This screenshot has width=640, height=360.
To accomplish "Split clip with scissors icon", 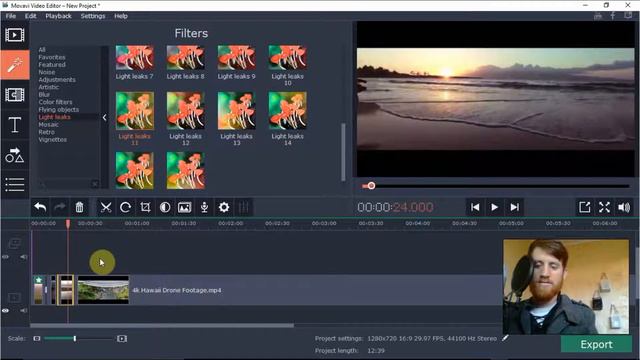I will pos(106,207).
